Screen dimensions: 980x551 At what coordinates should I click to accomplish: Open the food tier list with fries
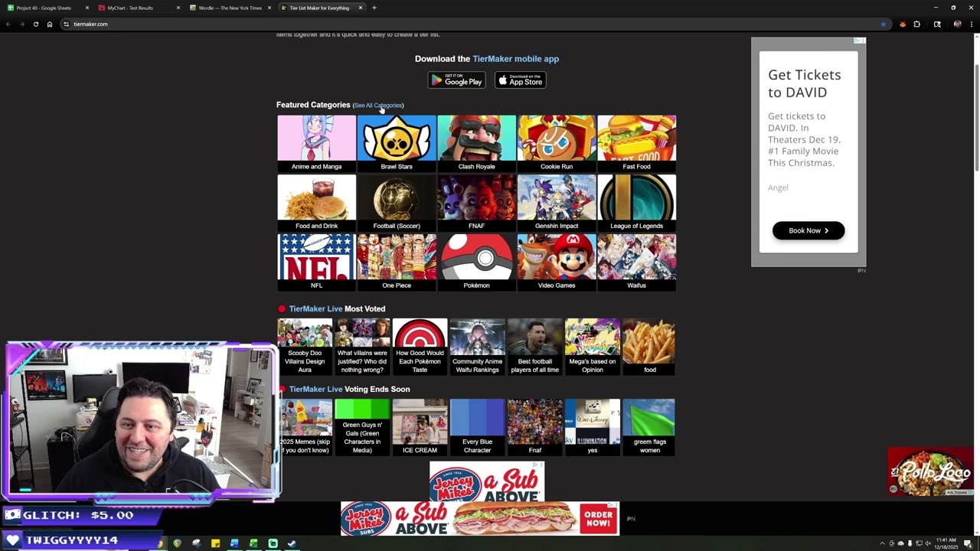tap(649, 347)
